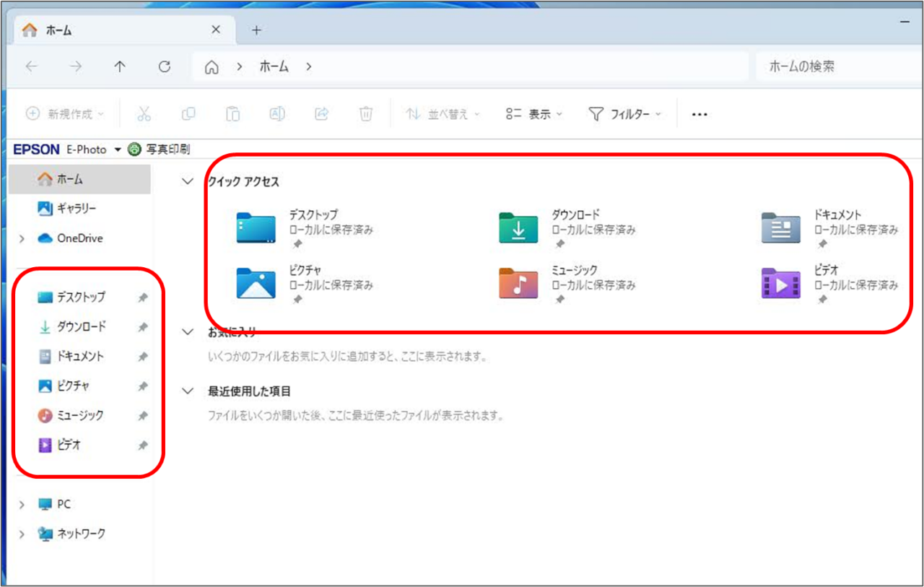This screenshot has height=587, width=924.
Task: Open the フィルター dropdown
Action: [x=625, y=114]
